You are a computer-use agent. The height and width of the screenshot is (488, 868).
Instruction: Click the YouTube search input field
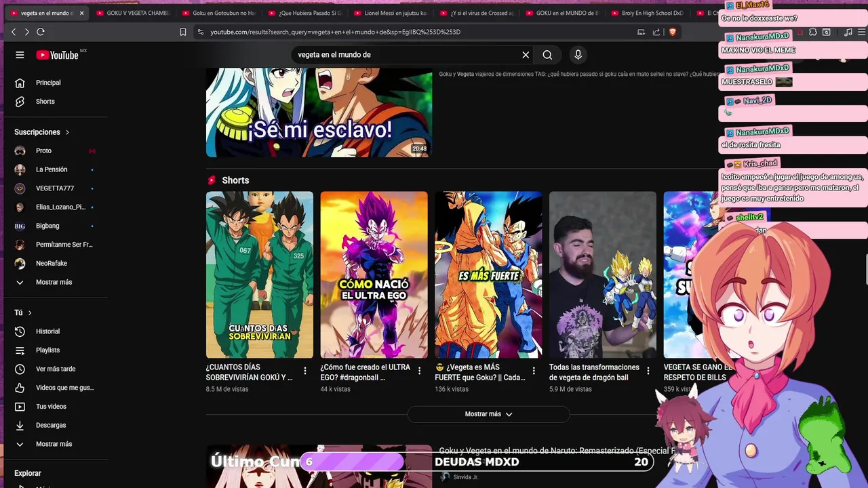407,55
